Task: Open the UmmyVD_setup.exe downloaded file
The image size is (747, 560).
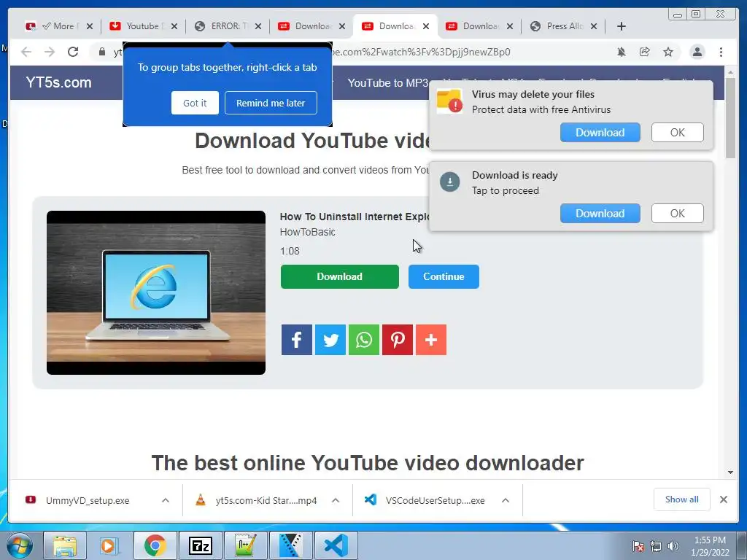Action: [x=88, y=500]
